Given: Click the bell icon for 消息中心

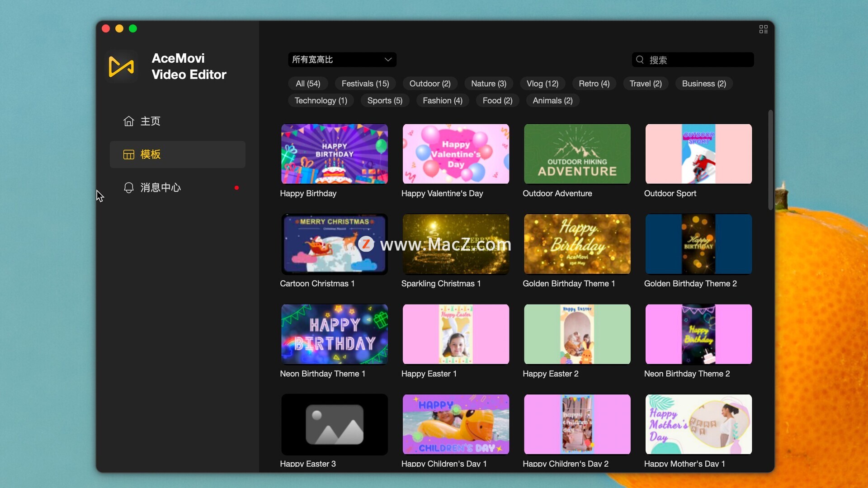Looking at the screenshot, I should pyautogui.click(x=129, y=188).
